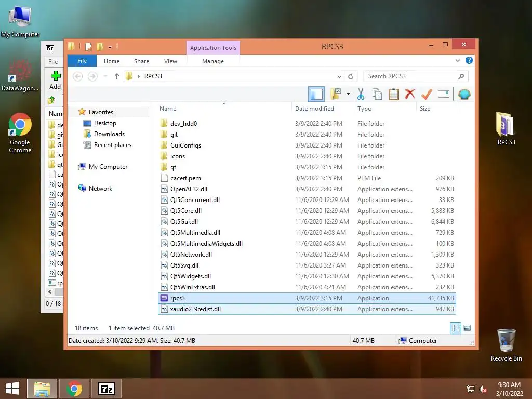Click the Search RPCS3 input field
This screenshot has height=399, width=532.
point(416,76)
